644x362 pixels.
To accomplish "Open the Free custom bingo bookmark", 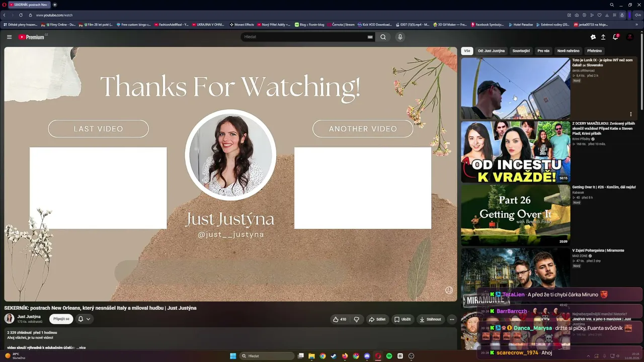I will [x=134, y=24].
